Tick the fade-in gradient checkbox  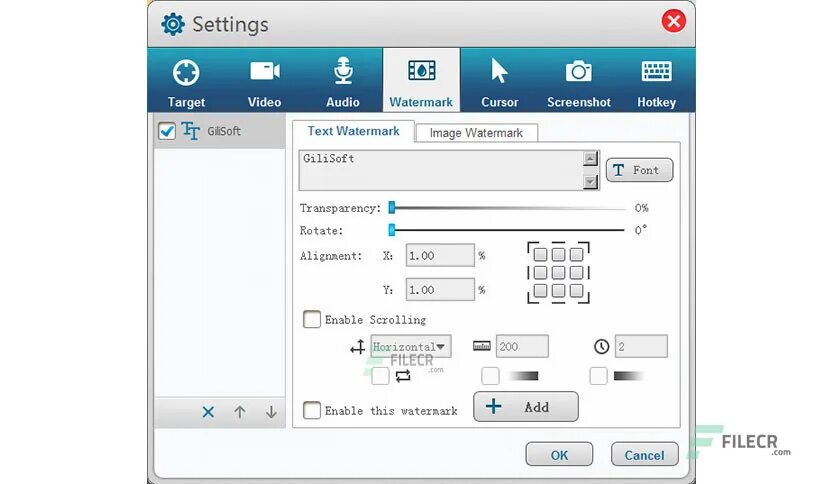[491, 376]
